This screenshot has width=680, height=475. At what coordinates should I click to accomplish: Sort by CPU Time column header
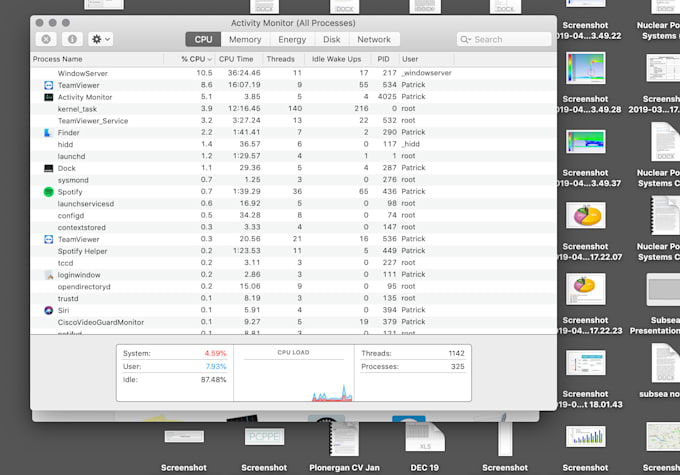click(239, 59)
